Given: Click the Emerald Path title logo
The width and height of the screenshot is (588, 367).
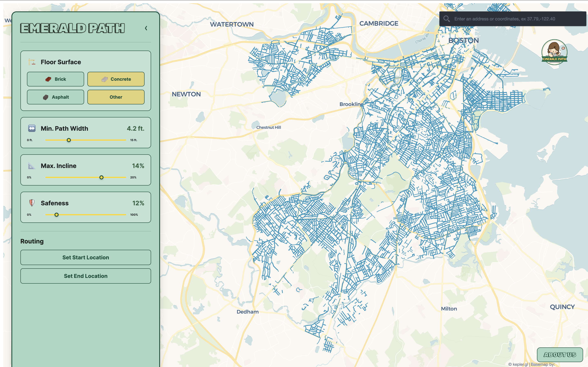Looking at the screenshot, I should tap(72, 28).
